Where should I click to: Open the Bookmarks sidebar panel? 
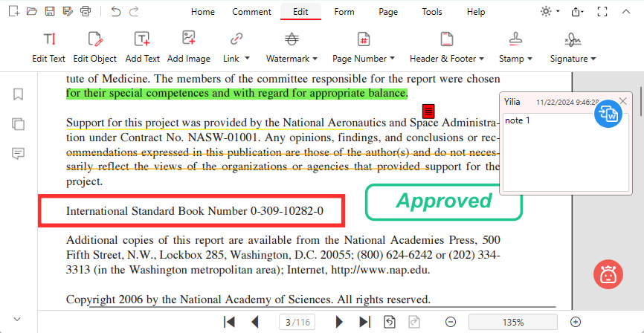tap(18, 94)
